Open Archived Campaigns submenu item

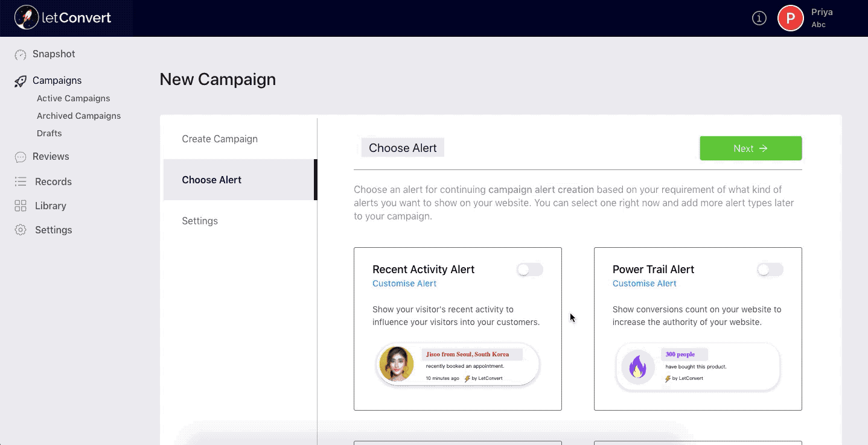pyautogui.click(x=79, y=116)
